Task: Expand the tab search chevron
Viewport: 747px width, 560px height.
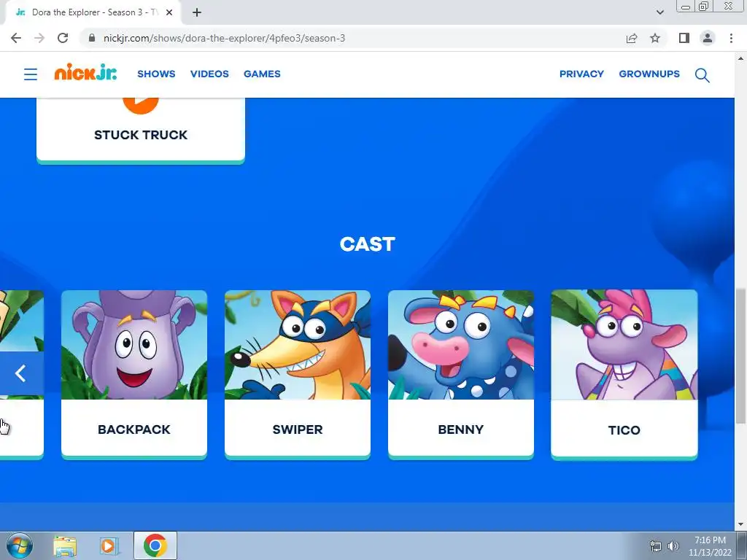Action: (659, 12)
